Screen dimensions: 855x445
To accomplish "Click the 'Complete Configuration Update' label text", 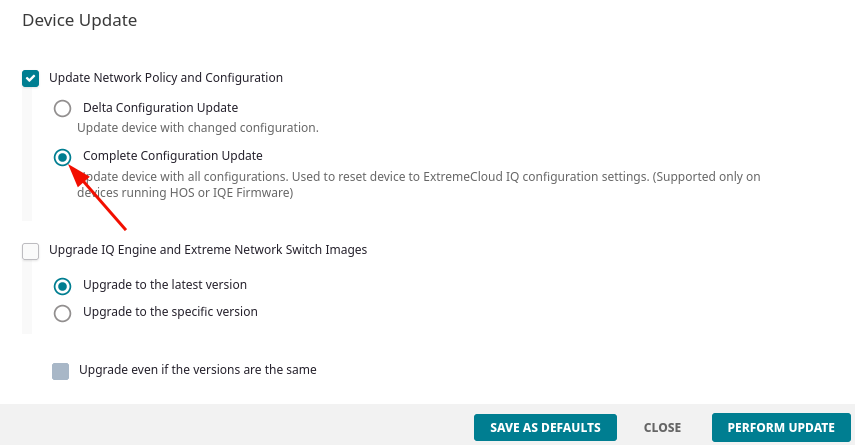I will coord(172,155).
